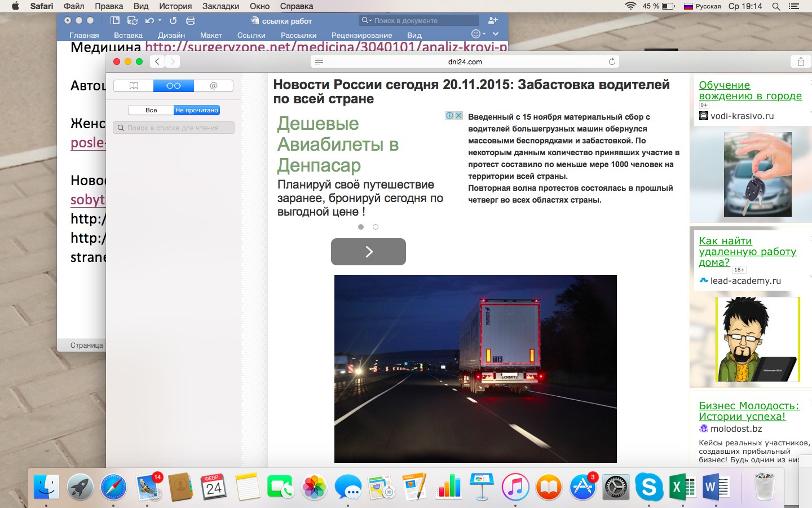Show the 'Все' reading list filter
The height and width of the screenshot is (508, 812).
click(x=151, y=110)
